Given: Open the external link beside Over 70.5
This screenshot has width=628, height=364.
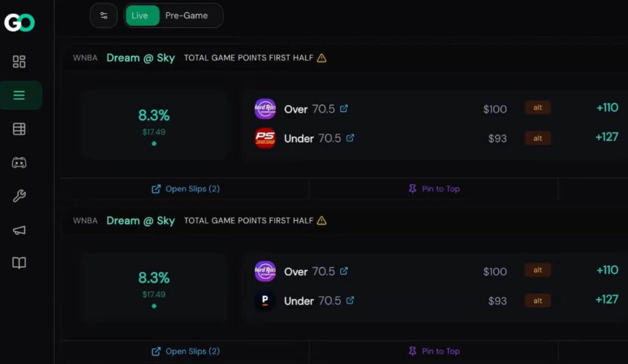Looking at the screenshot, I should (344, 108).
